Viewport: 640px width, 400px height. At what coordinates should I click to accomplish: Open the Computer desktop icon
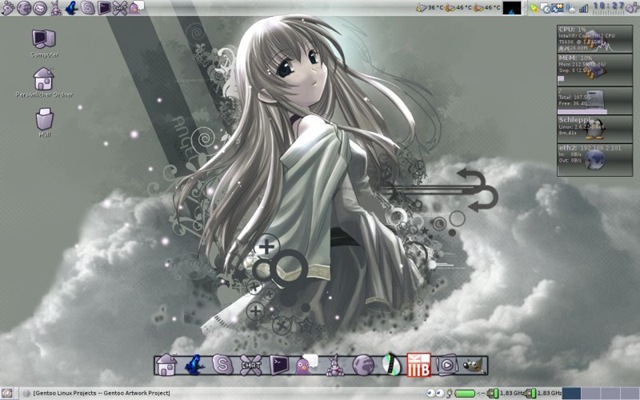tap(44, 43)
